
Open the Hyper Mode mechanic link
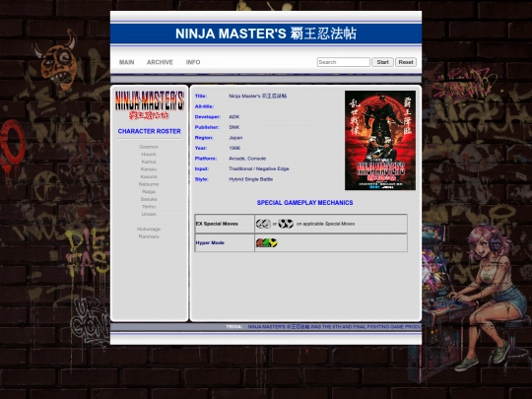210,242
